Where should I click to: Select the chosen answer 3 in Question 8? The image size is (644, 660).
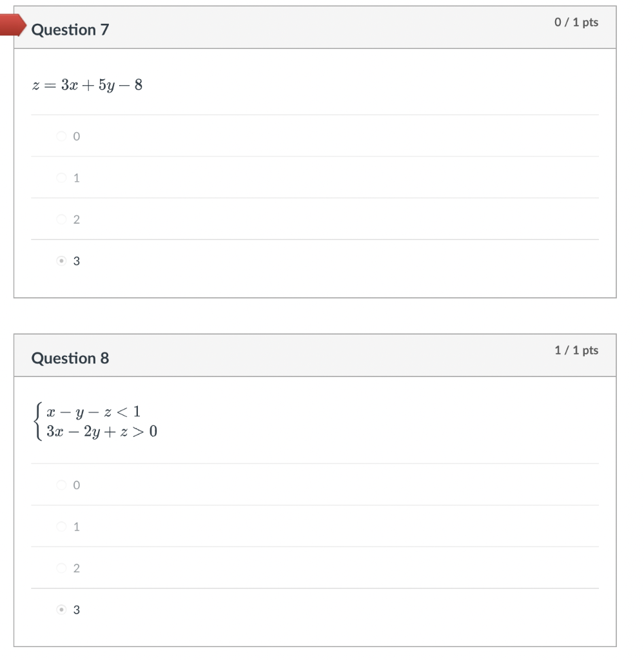pos(61,610)
